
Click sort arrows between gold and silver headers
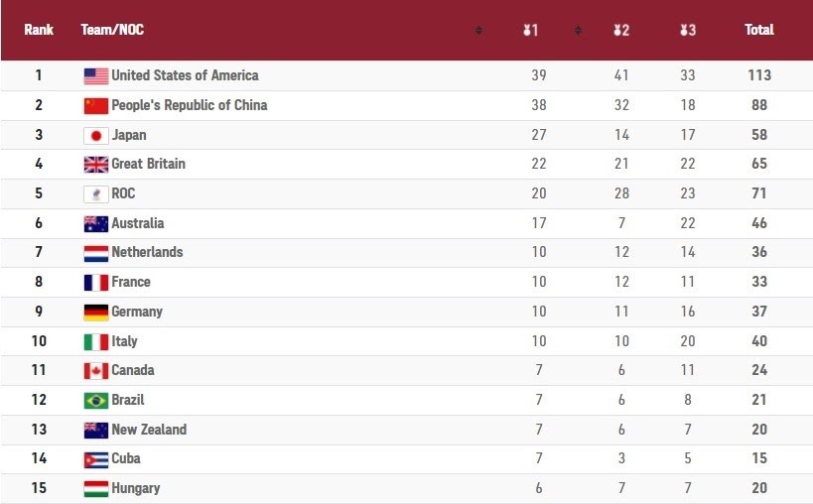578,30
